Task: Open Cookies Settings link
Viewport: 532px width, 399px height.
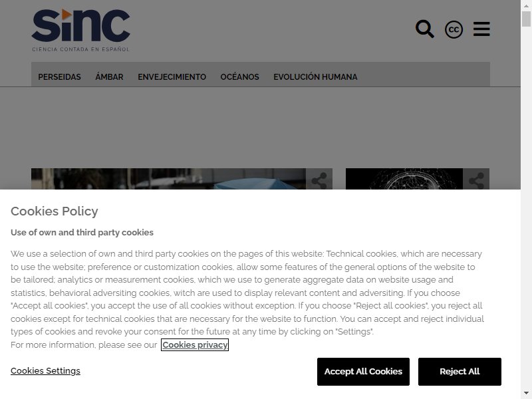Action: (45, 370)
